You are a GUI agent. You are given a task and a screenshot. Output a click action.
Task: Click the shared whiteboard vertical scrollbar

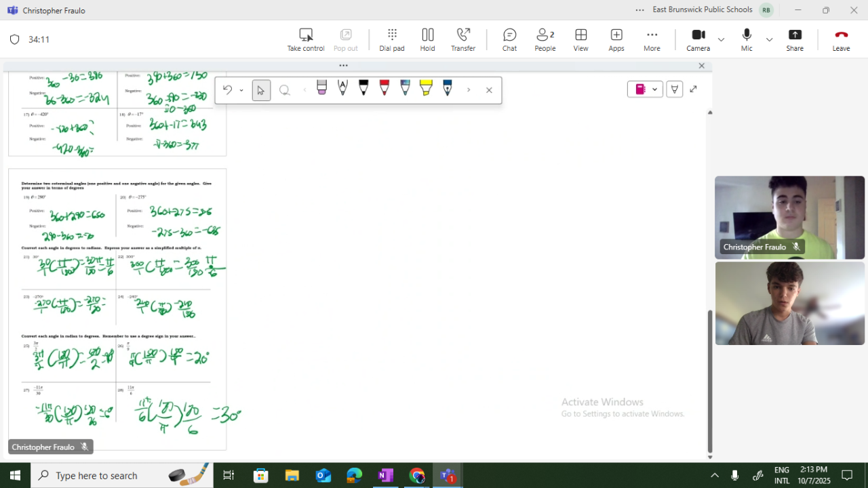pos(710,381)
